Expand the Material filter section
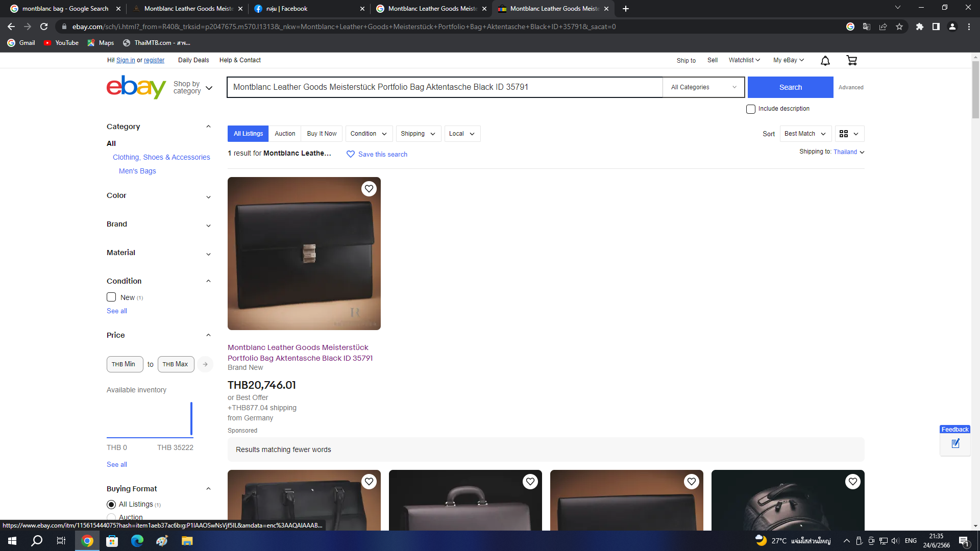 (159, 253)
